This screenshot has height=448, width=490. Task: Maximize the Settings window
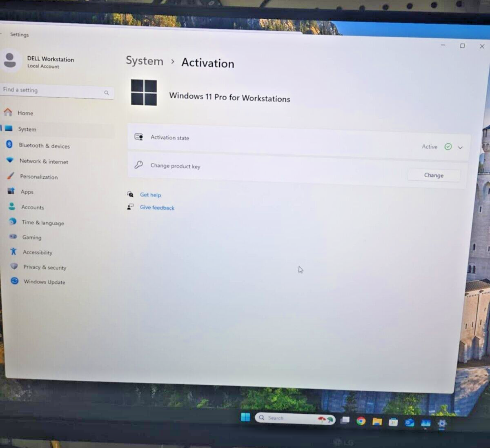click(x=462, y=46)
